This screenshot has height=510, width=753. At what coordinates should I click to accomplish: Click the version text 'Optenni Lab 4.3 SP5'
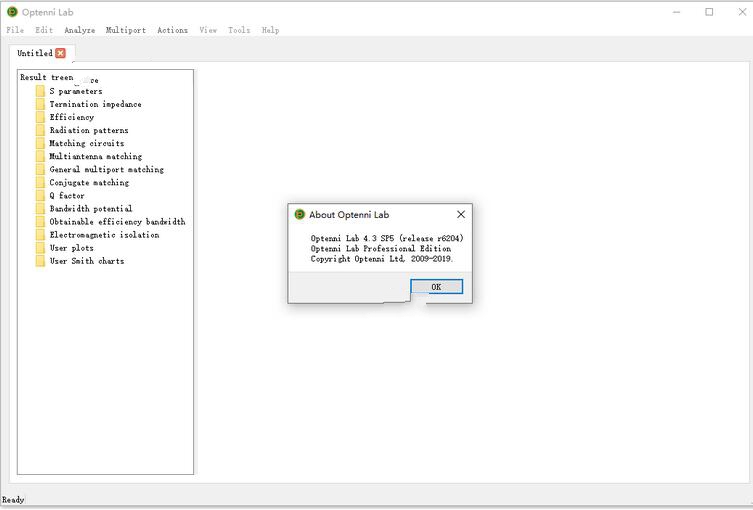click(x=352, y=238)
